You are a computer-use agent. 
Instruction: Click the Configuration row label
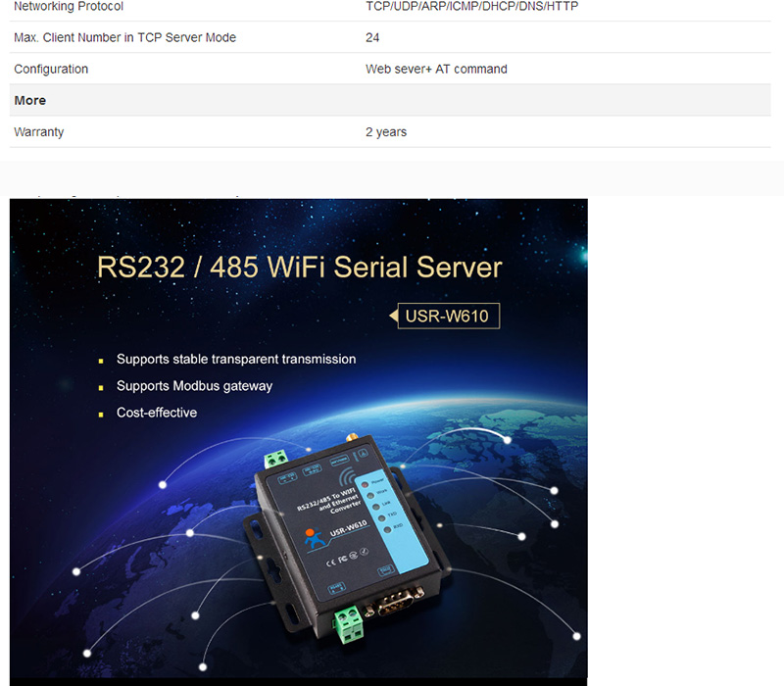51,69
